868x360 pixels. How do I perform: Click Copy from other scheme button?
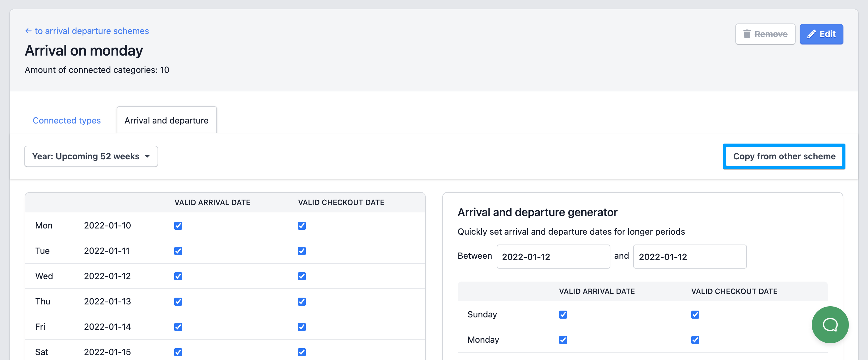point(784,156)
